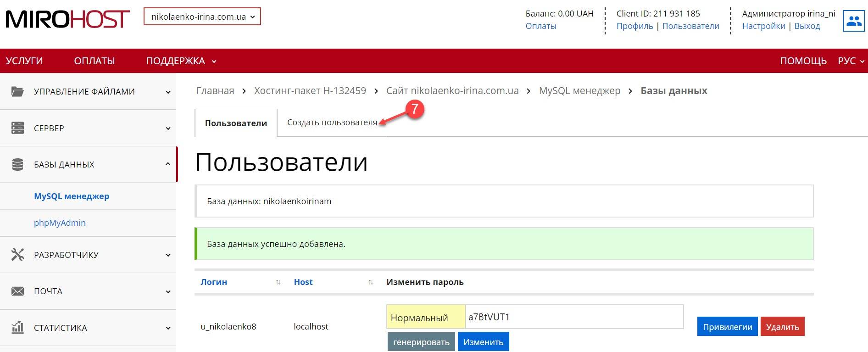The image size is (868, 352).
Task: Click the server icon in sidebar
Action: (17, 128)
